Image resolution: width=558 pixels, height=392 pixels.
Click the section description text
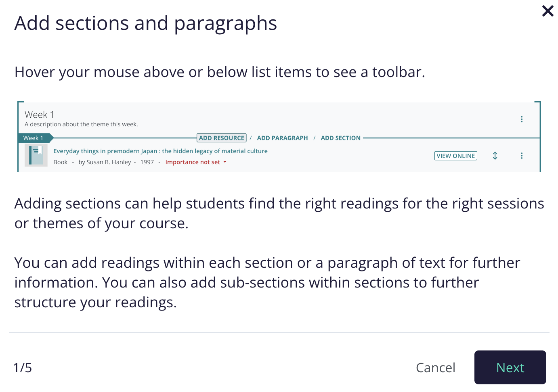tap(81, 124)
